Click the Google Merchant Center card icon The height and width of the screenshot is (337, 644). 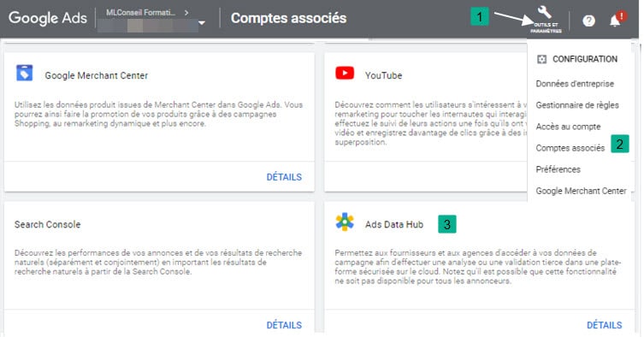coord(24,74)
